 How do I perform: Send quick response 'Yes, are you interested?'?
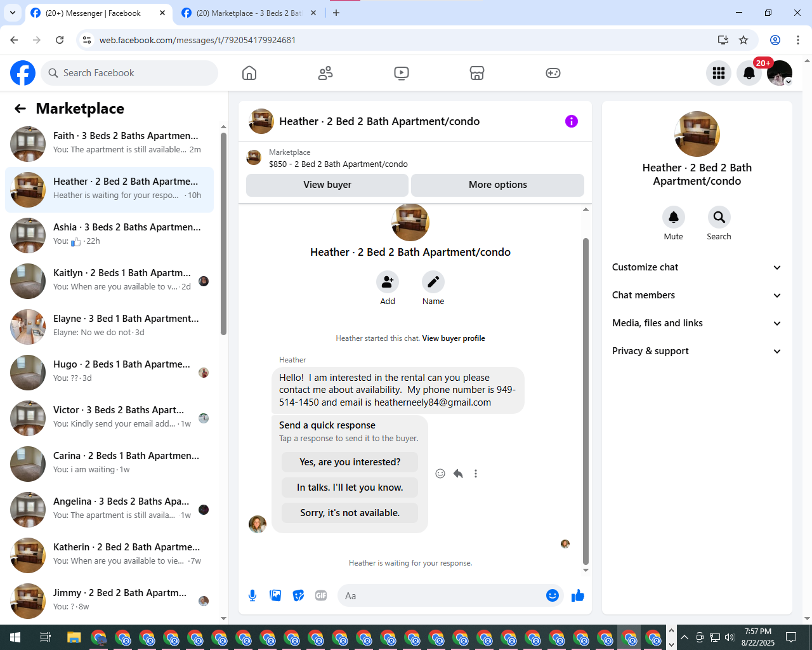coord(350,462)
